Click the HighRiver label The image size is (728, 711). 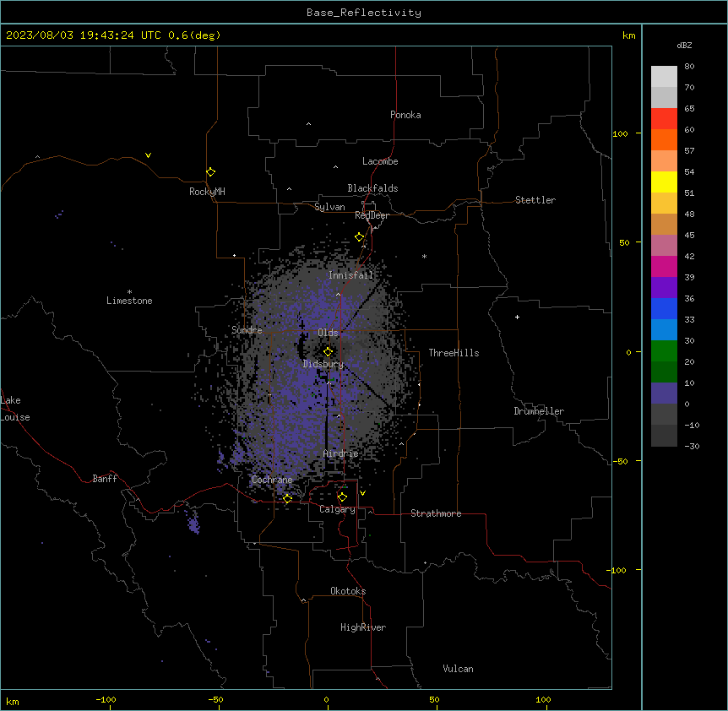click(x=363, y=627)
